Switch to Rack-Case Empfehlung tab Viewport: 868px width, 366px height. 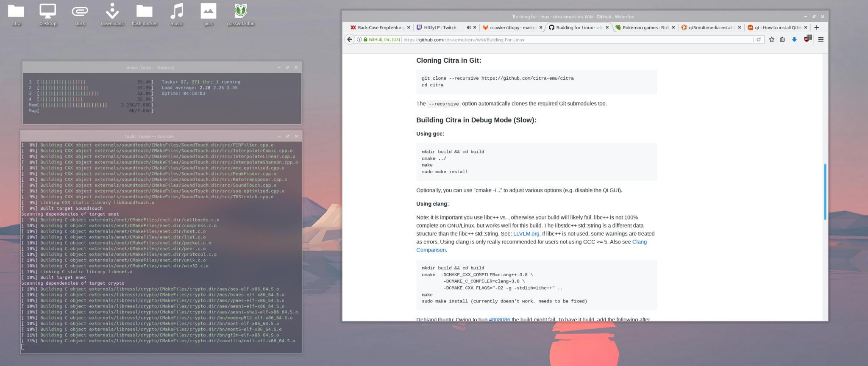pos(380,28)
